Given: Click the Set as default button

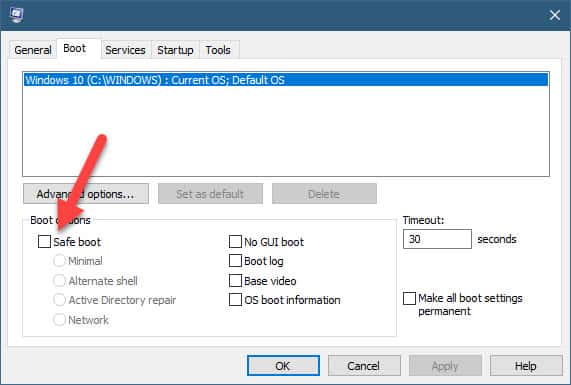Looking at the screenshot, I should (x=210, y=194).
